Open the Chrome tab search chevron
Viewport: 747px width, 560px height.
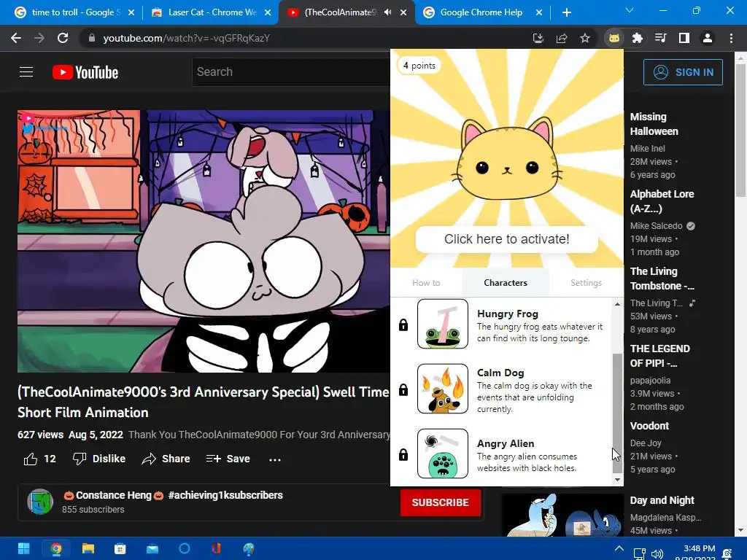(x=630, y=10)
